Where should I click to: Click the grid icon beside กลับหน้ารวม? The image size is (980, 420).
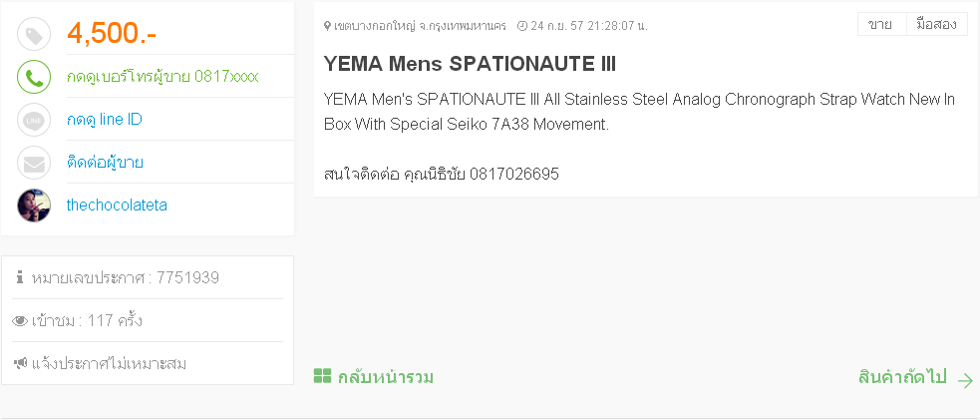(322, 377)
